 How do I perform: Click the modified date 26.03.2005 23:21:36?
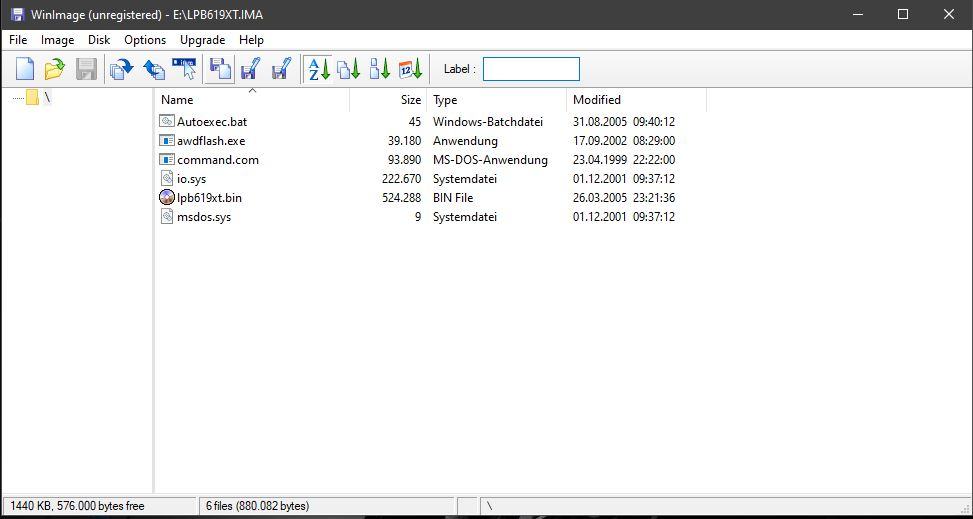pos(624,198)
